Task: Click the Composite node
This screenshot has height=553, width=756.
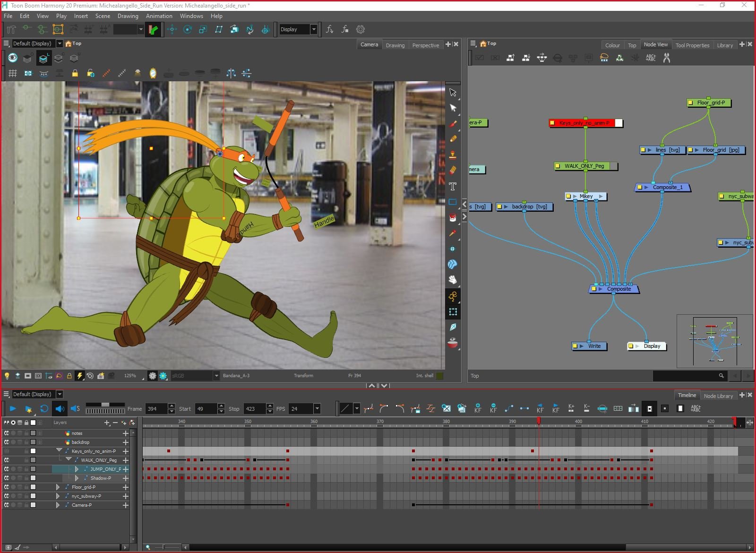Action: [614, 289]
